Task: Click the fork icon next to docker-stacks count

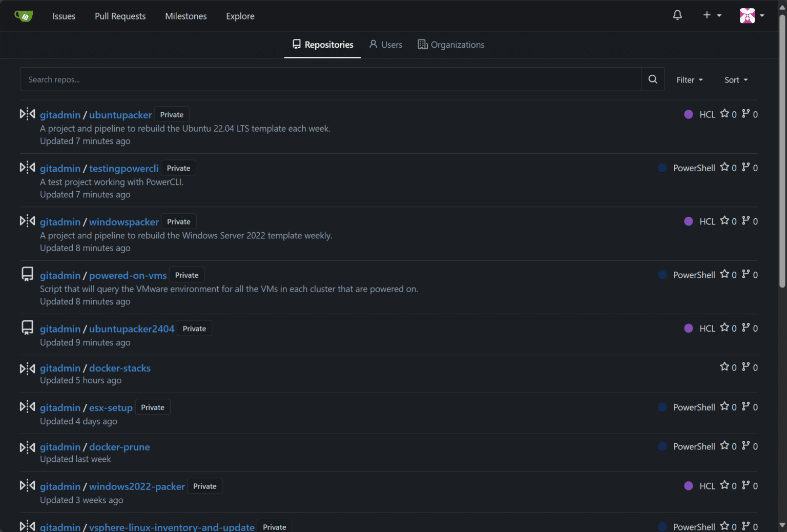Action: (x=746, y=367)
